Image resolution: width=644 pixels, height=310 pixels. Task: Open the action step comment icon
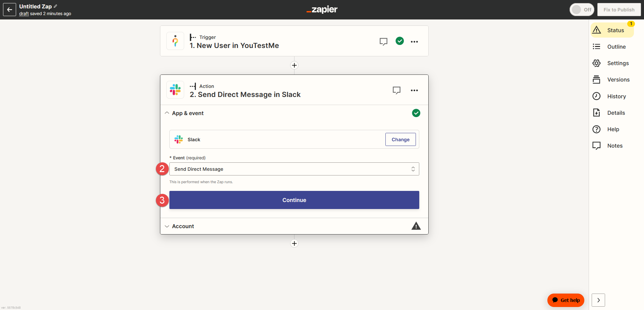coord(396,90)
